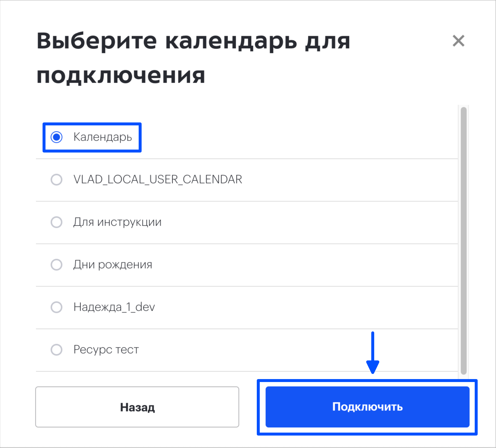
Task: Choose the Ресурс тест radio button
Action: pyautogui.click(x=56, y=350)
